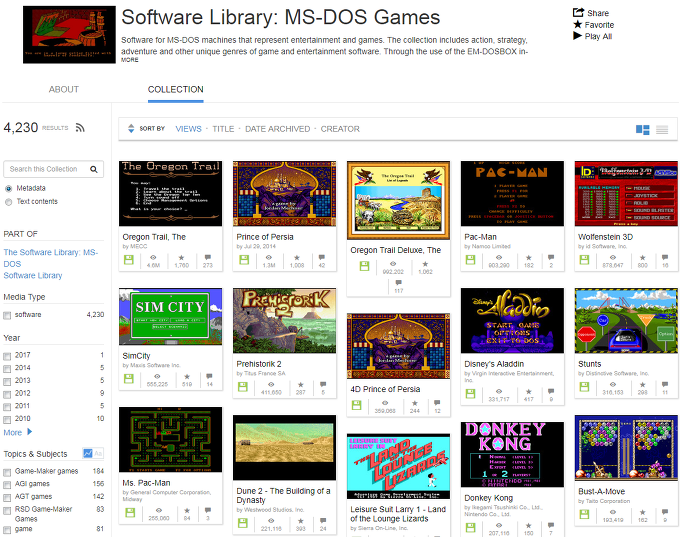Open the Donkey Kong game thumbnail
Screen dimensions: 680x537
pyautogui.click(x=512, y=455)
